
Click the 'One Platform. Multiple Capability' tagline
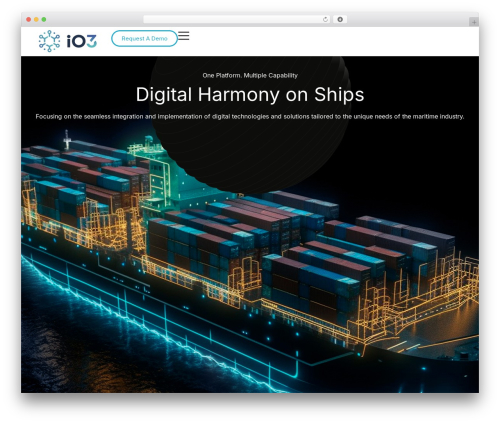coord(250,75)
